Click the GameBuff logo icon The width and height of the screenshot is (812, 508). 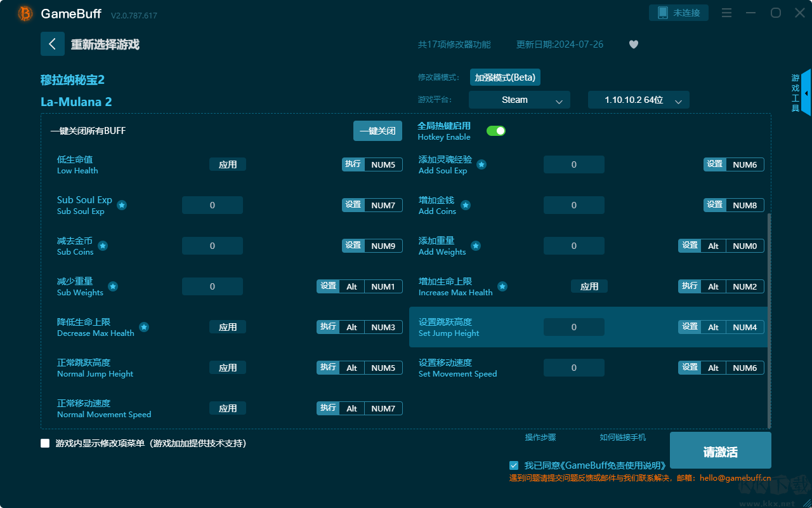point(25,13)
